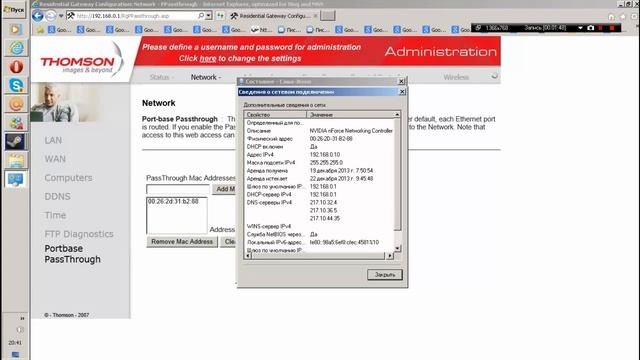Take a snapshot with the recorder camera icon
640x360 pixels.
(591, 28)
